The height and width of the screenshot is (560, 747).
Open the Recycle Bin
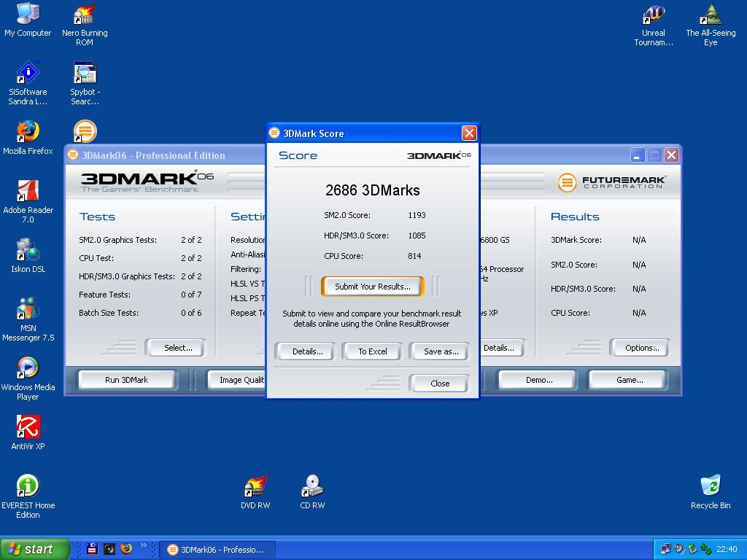(710, 486)
